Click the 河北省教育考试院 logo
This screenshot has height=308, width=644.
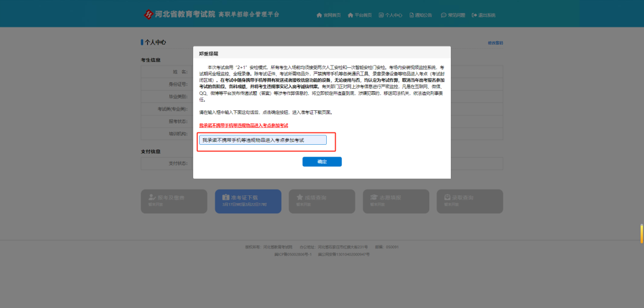[179, 14]
